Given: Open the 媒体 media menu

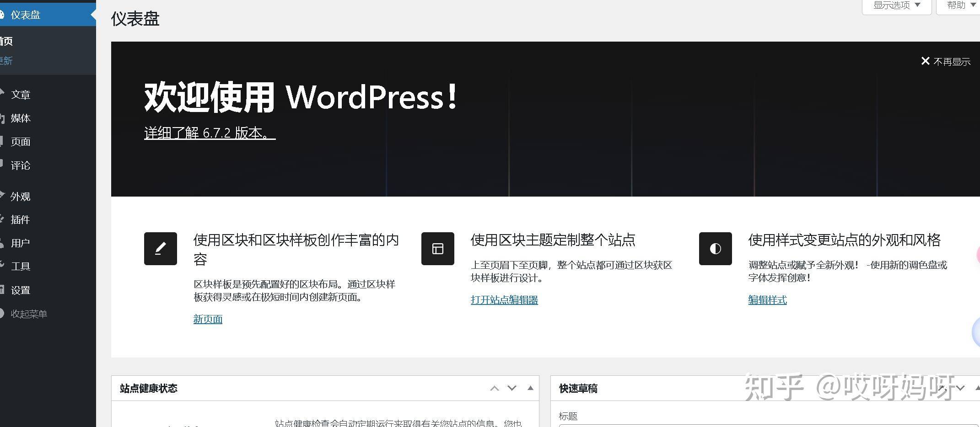Looking at the screenshot, I should pyautogui.click(x=21, y=118).
